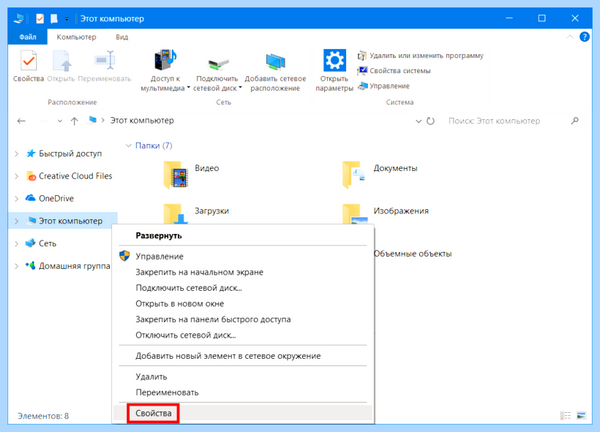This screenshot has height=432, width=600.
Task: Click quick access toolbar properties checkmark icon
Action: 40,18
